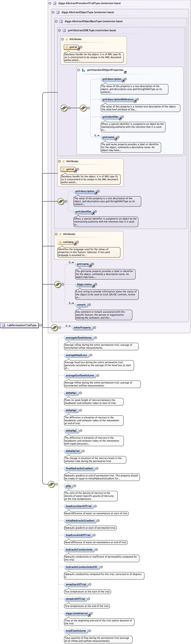Click the link arrow icon on xml:lang attribute
This screenshot has height=644, width=191.
click(x=75, y=244)
